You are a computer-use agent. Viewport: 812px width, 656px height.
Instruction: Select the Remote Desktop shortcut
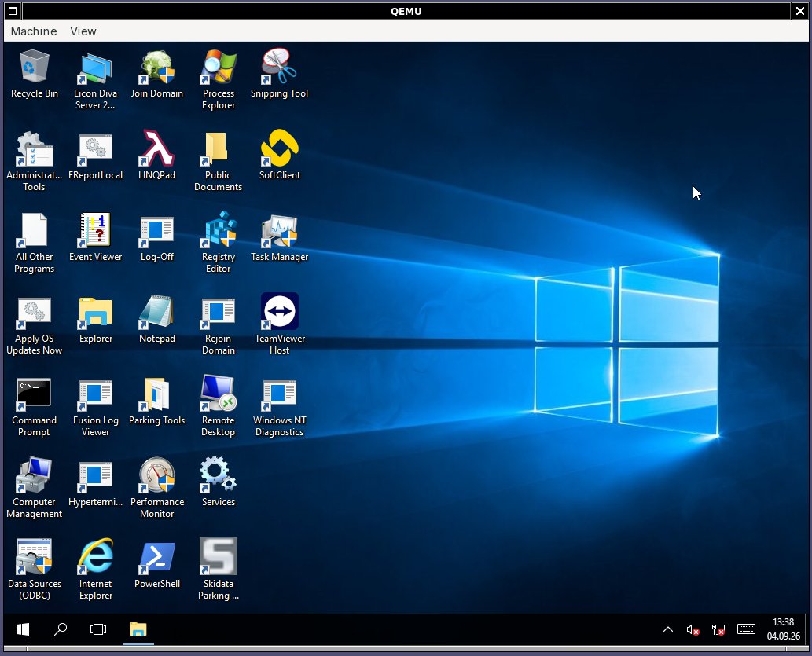click(x=218, y=406)
